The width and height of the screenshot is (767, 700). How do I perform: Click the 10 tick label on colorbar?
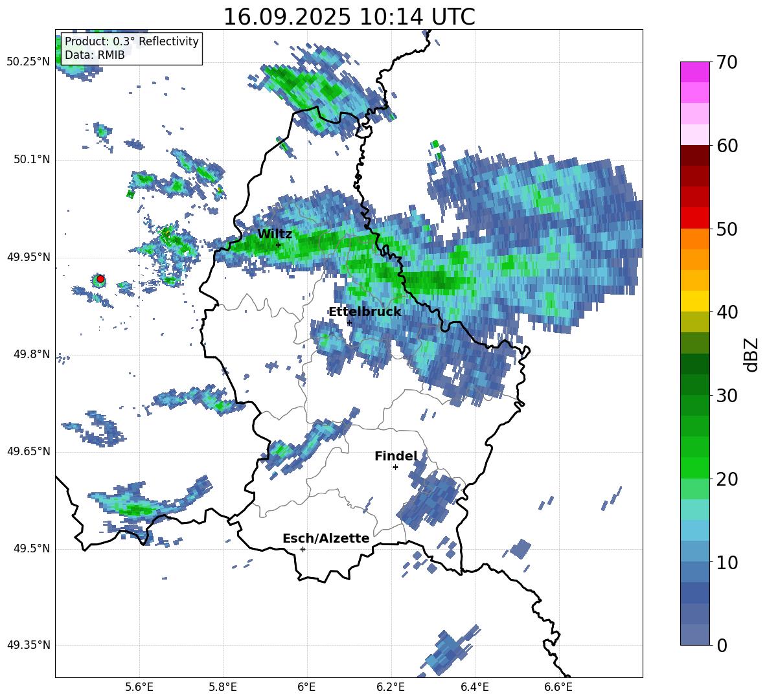(727, 562)
